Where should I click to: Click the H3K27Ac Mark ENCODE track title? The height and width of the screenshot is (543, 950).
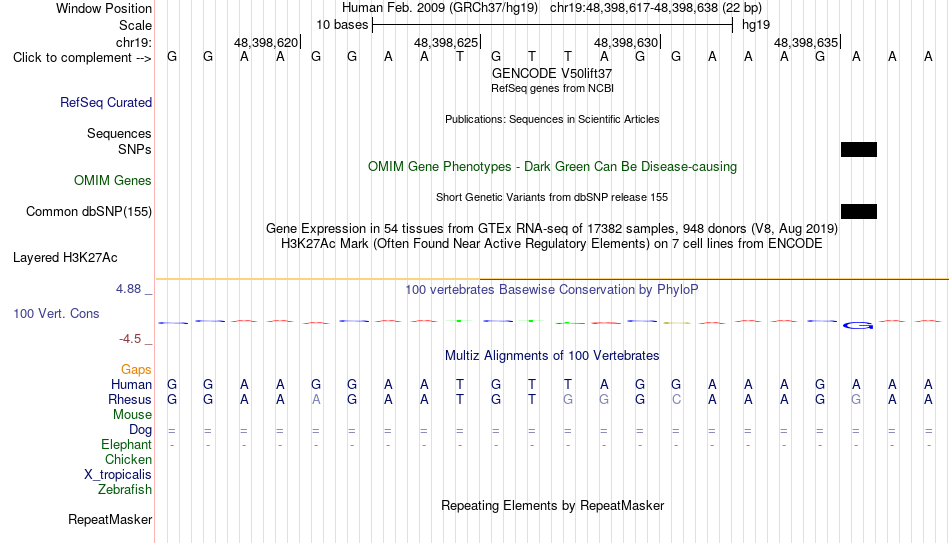point(552,244)
